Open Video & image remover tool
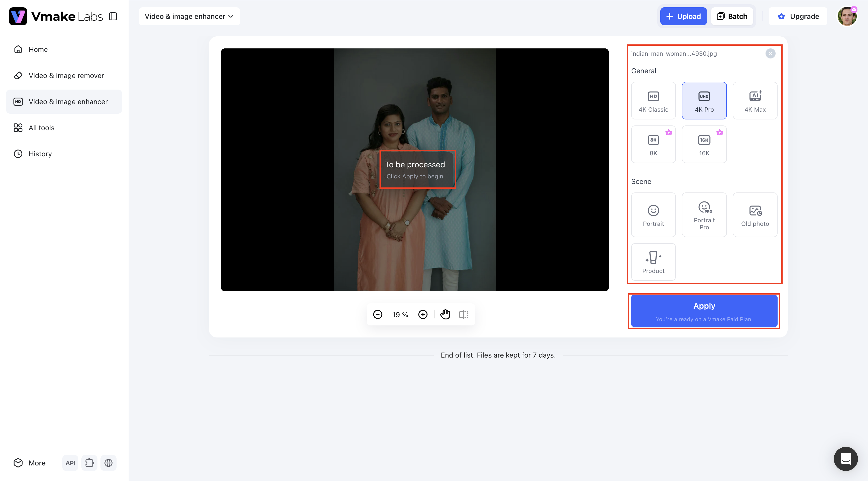868x481 pixels. (x=64, y=75)
